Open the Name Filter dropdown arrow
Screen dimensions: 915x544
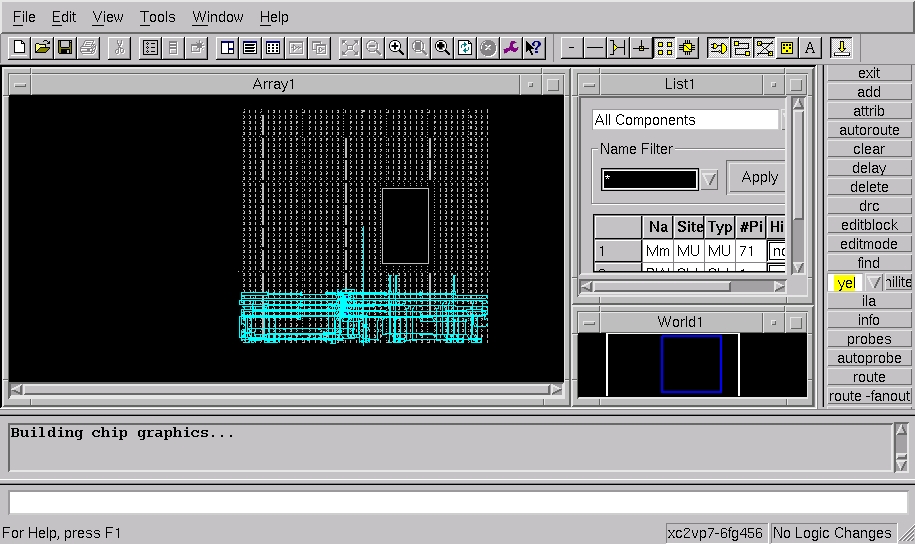pyautogui.click(x=709, y=180)
